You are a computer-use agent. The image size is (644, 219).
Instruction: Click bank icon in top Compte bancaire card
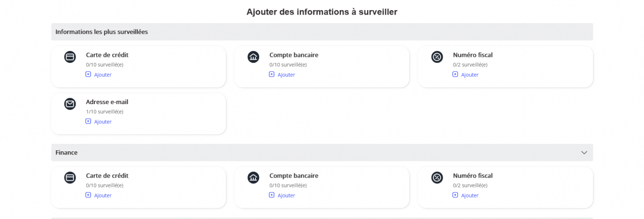[253, 57]
